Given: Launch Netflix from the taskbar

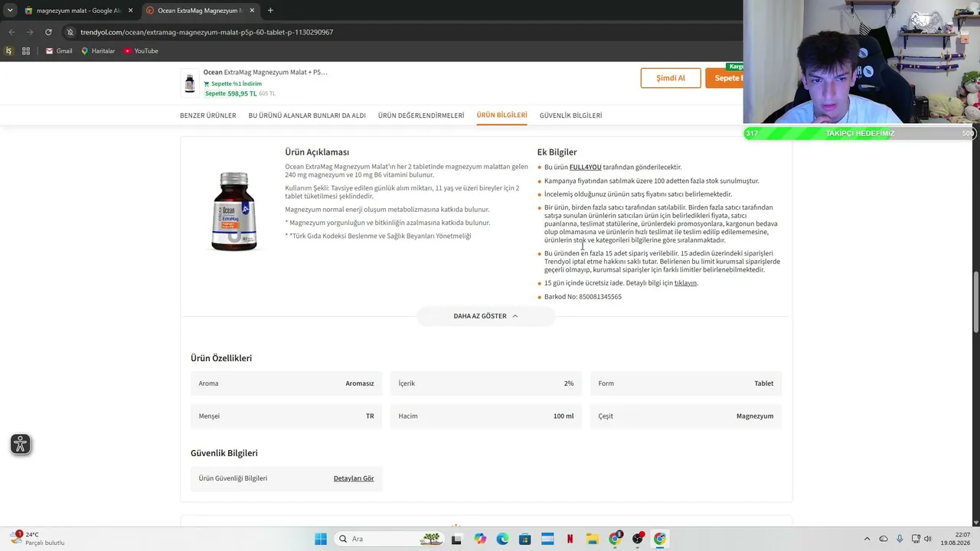Looking at the screenshot, I should pyautogui.click(x=570, y=539).
